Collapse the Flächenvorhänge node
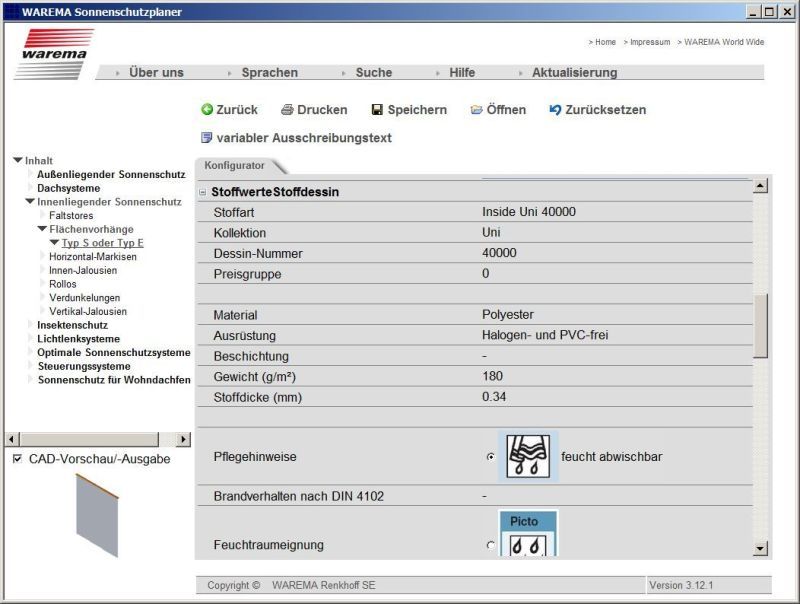 tap(42, 229)
